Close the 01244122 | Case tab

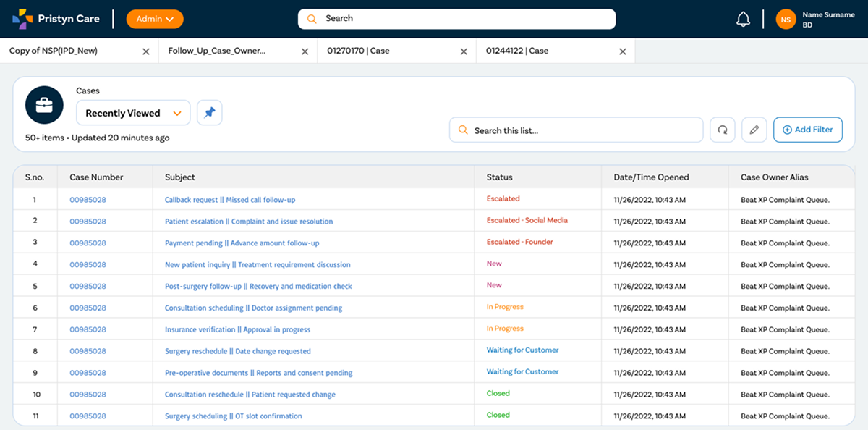pyautogui.click(x=622, y=51)
